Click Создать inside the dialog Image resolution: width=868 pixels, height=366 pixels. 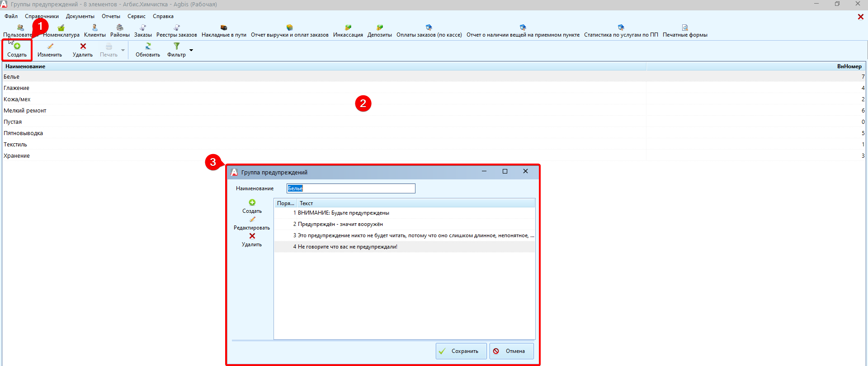click(252, 206)
